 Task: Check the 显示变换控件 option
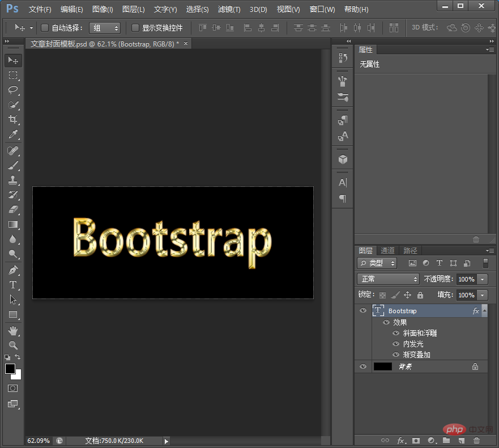[135, 28]
